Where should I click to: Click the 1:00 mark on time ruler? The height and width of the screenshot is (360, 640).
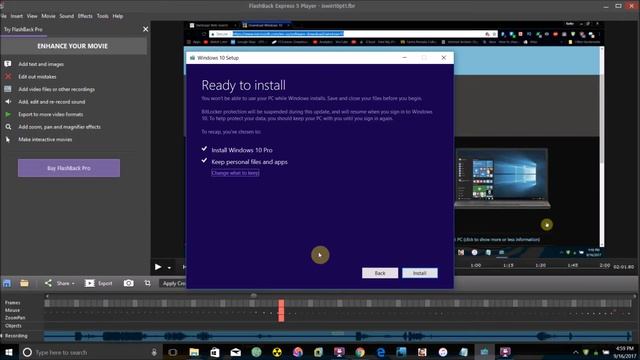(476, 265)
